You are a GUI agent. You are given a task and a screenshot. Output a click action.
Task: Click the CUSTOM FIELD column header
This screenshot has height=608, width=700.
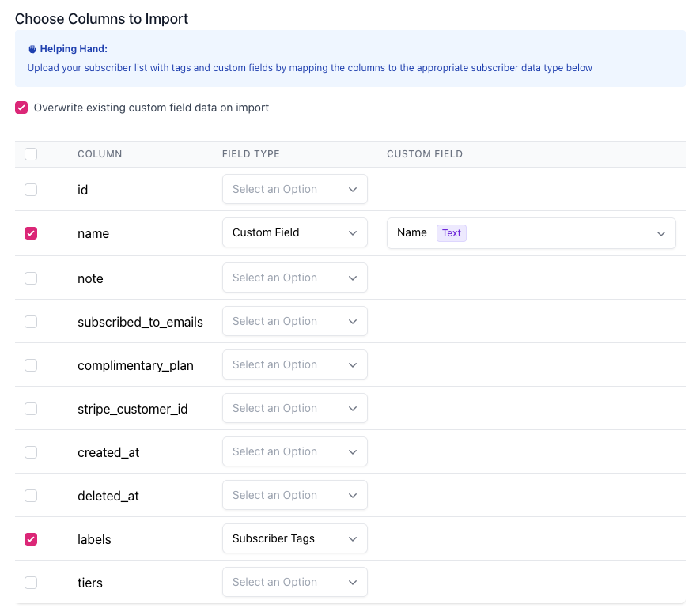(x=424, y=154)
